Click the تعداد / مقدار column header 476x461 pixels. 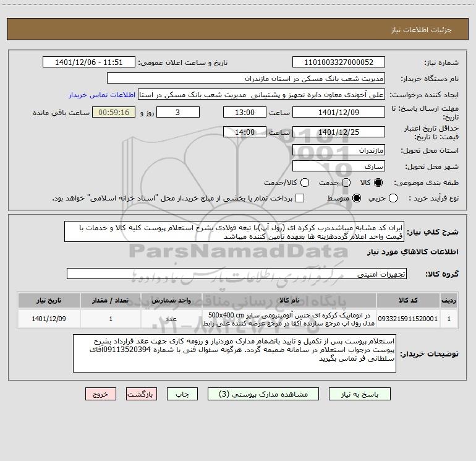pyautogui.click(x=111, y=300)
